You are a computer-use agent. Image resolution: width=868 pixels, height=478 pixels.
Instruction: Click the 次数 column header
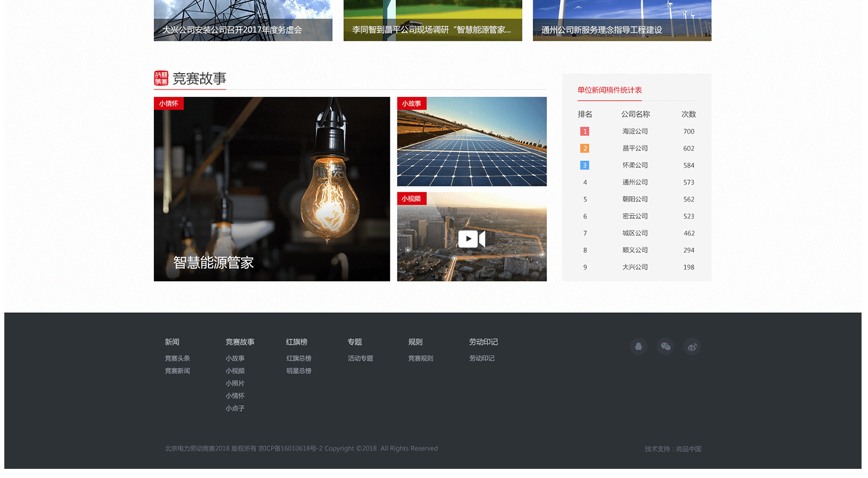point(689,114)
